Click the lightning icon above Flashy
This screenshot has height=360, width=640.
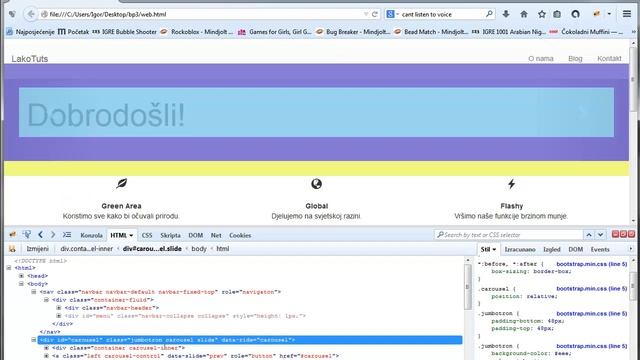[x=511, y=184]
